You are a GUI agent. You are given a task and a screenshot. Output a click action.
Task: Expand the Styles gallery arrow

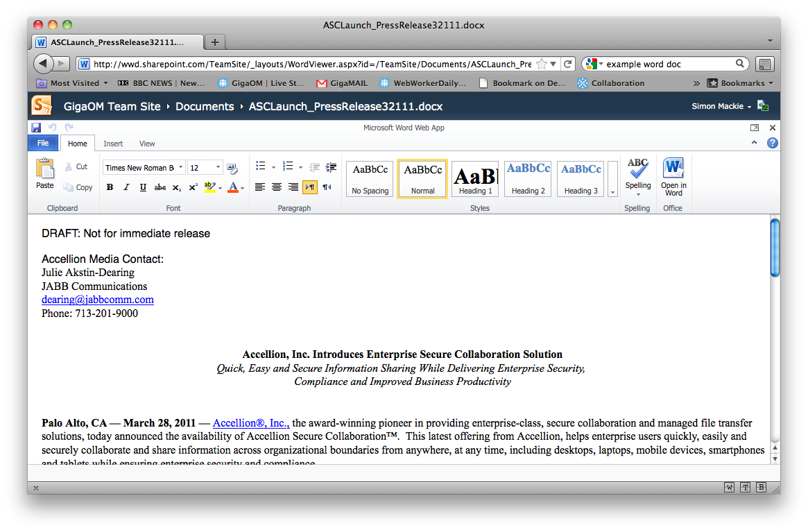pyautogui.click(x=612, y=191)
